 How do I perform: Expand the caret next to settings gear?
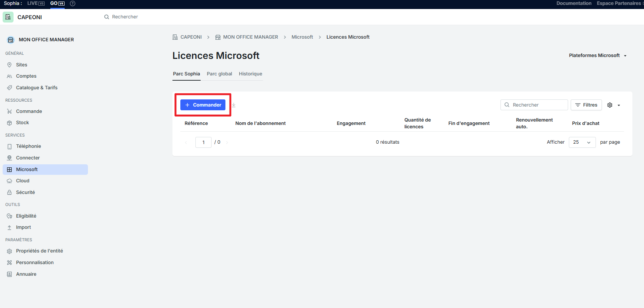(619, 105)
